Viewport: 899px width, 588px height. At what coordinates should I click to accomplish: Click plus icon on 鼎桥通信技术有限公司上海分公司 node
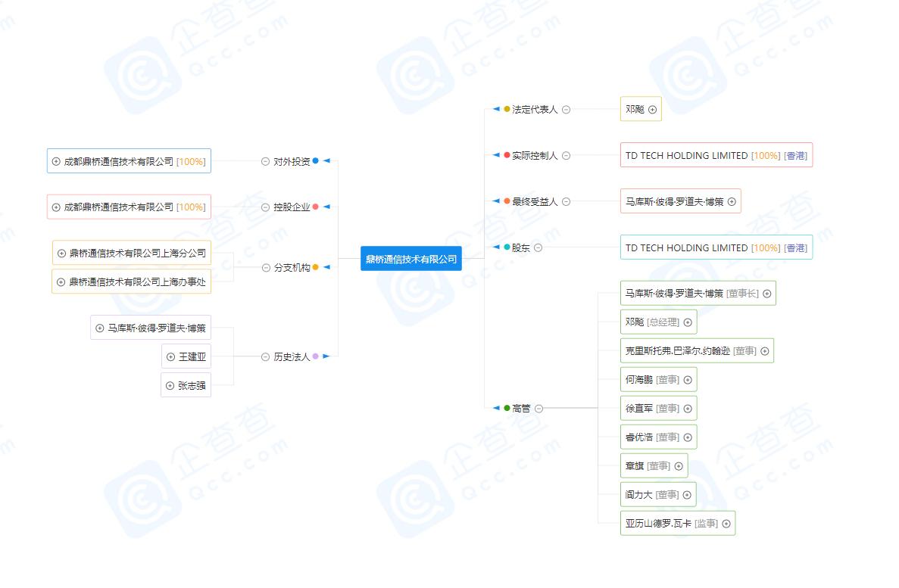[x=61, y=254]
